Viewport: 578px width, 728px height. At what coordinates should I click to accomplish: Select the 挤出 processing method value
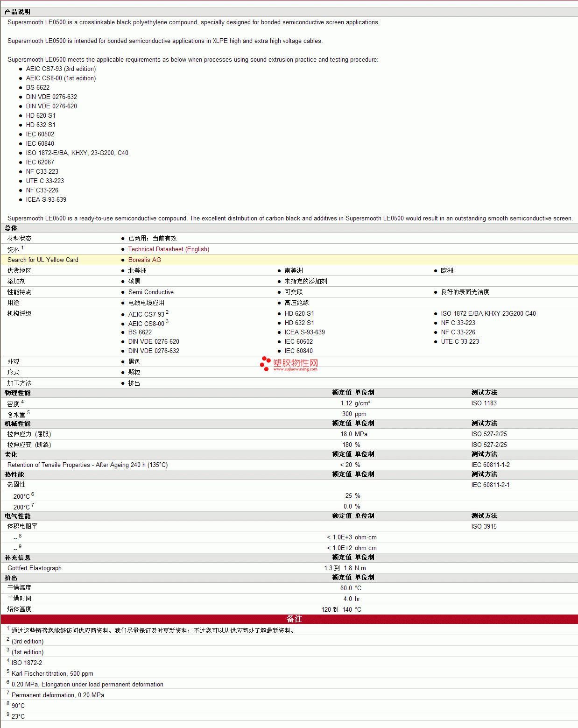(x=134, y=383)
